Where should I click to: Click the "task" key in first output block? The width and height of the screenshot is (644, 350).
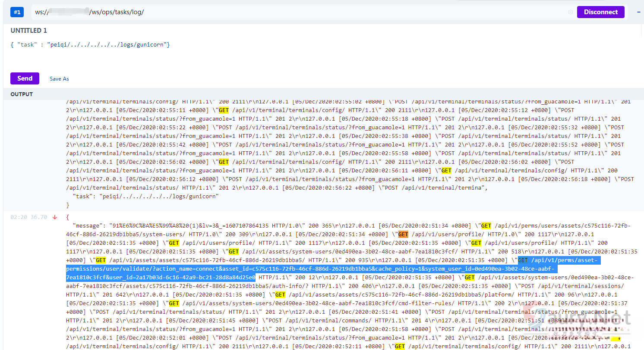(84, 197)
